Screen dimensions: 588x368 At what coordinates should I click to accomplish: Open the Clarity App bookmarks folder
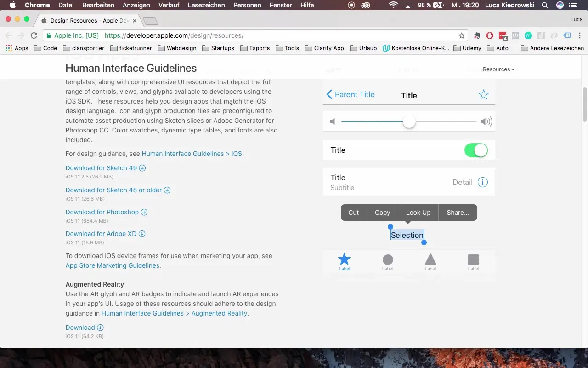(324, 48)
